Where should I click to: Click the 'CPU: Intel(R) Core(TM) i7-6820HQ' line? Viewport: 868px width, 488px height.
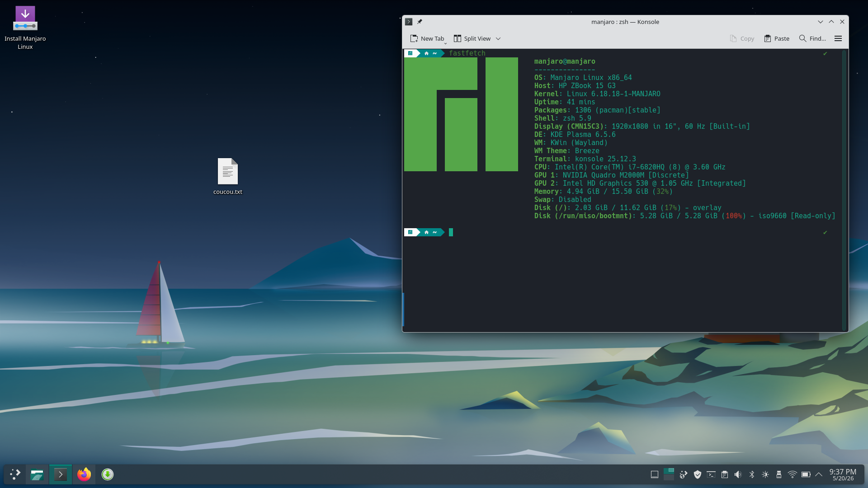[x=630, y=167]
